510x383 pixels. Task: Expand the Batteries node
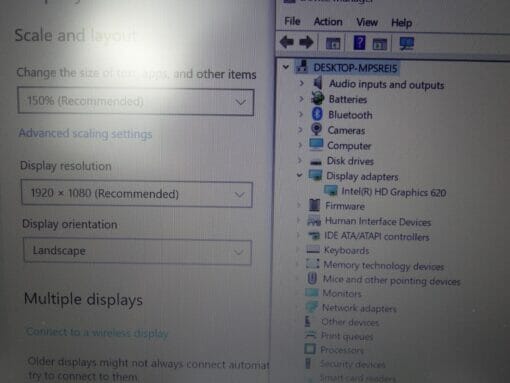(301, 99)
